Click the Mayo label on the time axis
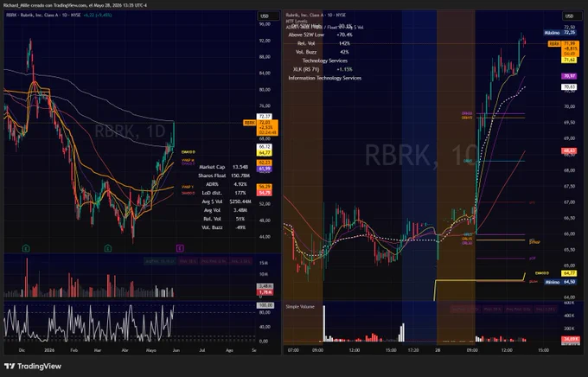The height and width of the screenshot is (377, 588). [x=150, y=350]
